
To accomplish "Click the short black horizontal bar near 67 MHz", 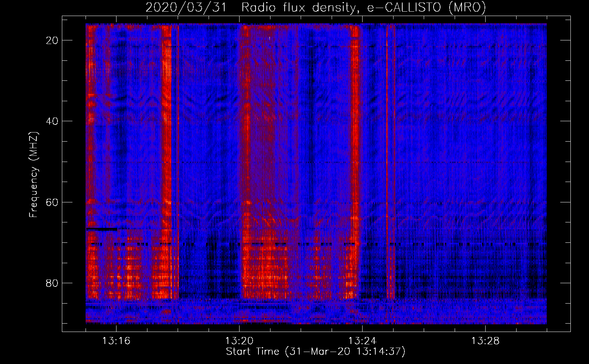I will [102, 229].
